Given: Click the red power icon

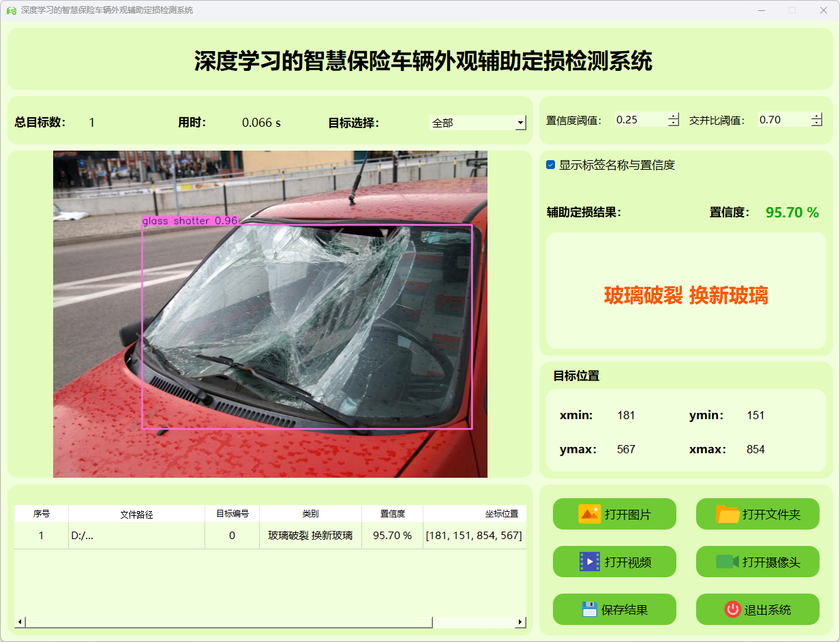Looking at the screenshot, I should (x=732, y=609).
